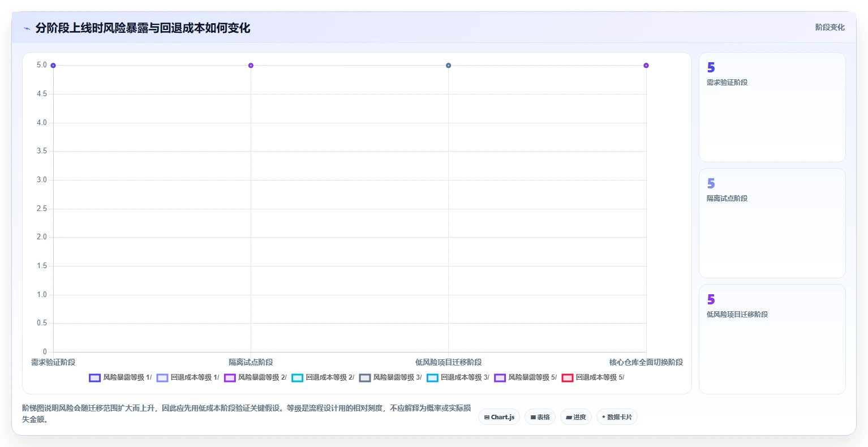The height and width of the screenshot is (447, 868).
Task: Click the 进度 chip icon
Action: pos(569,418)
